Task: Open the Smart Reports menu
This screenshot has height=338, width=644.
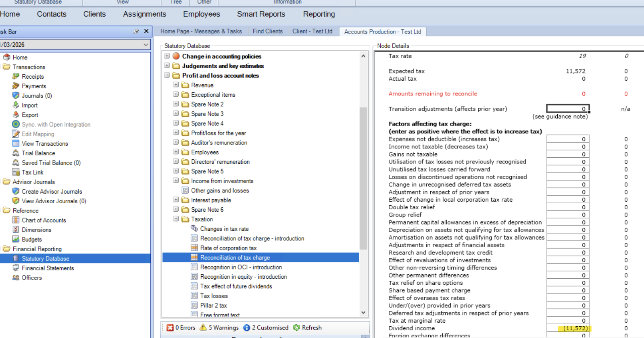Action: click(261, 14)
